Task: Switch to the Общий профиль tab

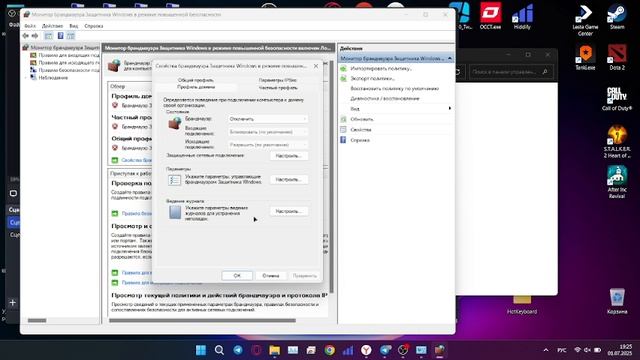Action: [196, 80]
